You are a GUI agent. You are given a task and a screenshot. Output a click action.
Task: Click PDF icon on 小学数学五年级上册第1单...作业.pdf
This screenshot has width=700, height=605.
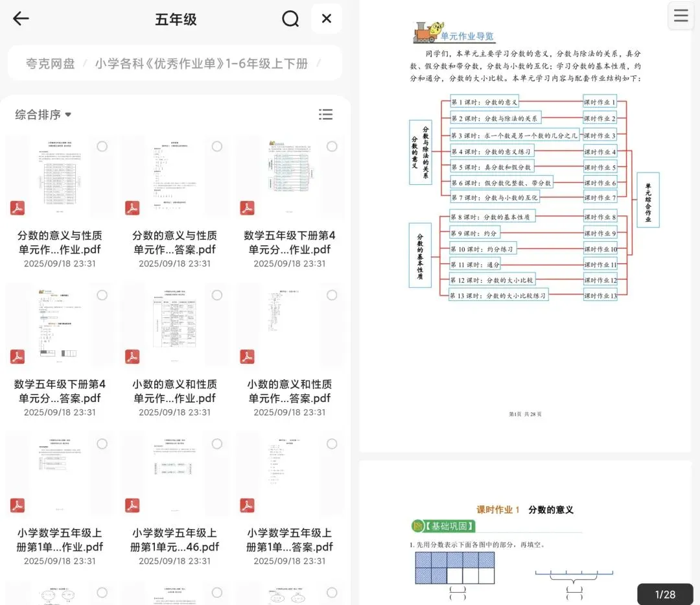coord(17,505)
